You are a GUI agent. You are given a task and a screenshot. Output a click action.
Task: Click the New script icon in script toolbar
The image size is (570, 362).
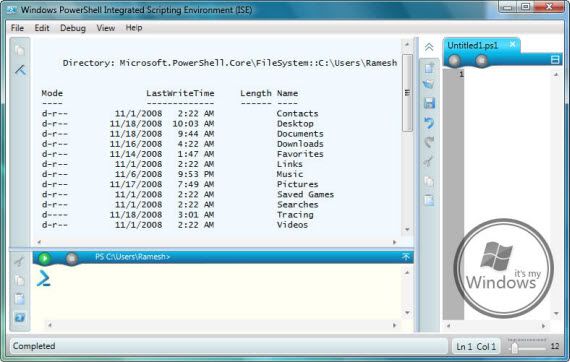pyautogui.click(x=429, y=68)
